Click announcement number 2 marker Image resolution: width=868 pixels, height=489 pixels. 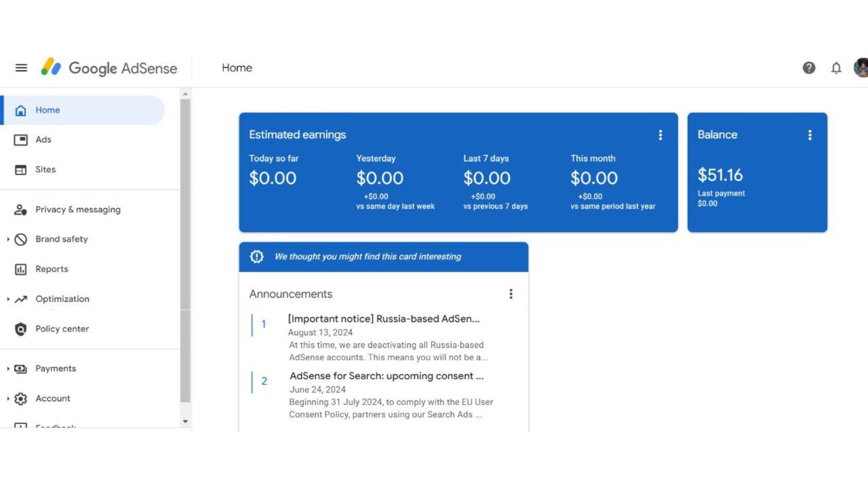(264, 381)
